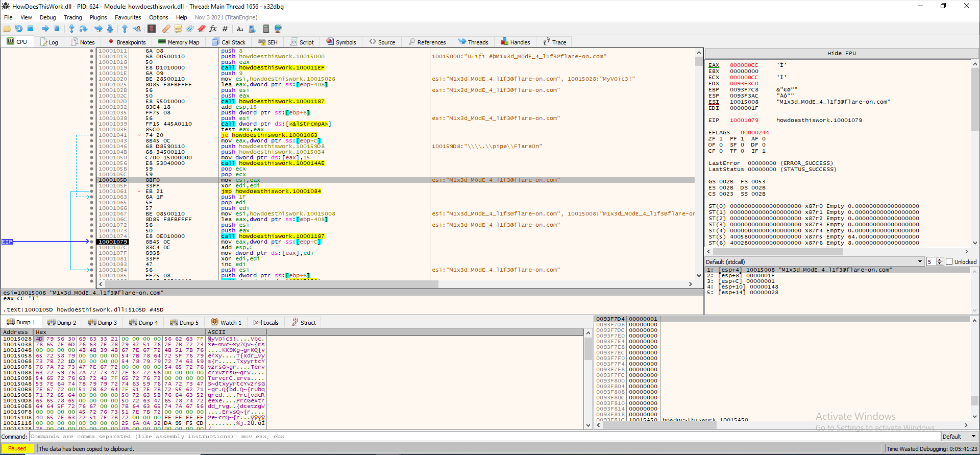The image size is (980, 455).
Task: Click the Paused status label
Action: coord(17,448)
